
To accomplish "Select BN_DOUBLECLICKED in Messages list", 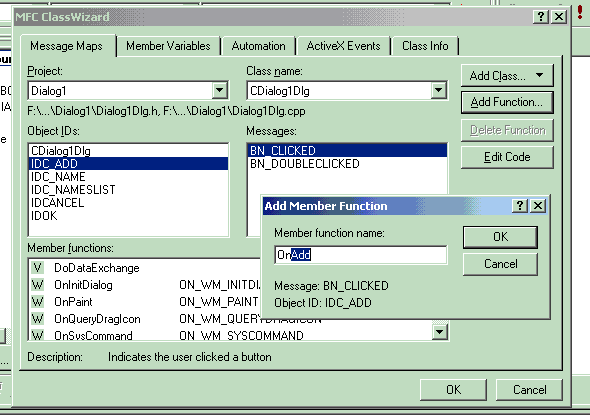I will [347, 164].
